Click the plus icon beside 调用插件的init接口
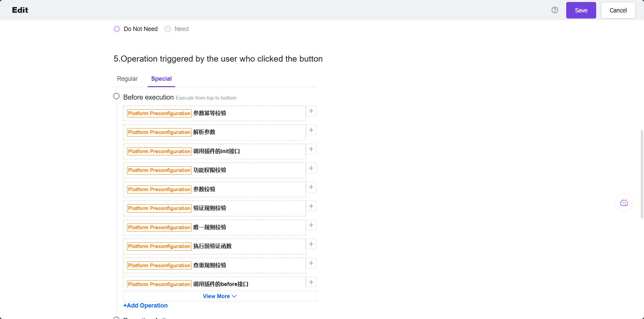The height and width of the screenshot is (319, 644). click(x=311, y=149)
